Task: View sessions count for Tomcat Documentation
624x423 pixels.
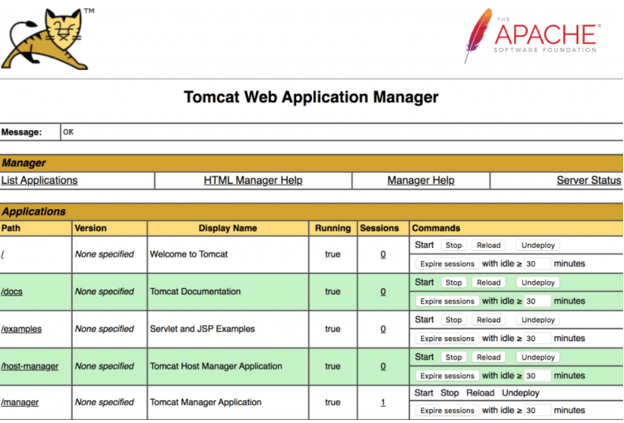Action: point(383,292)
